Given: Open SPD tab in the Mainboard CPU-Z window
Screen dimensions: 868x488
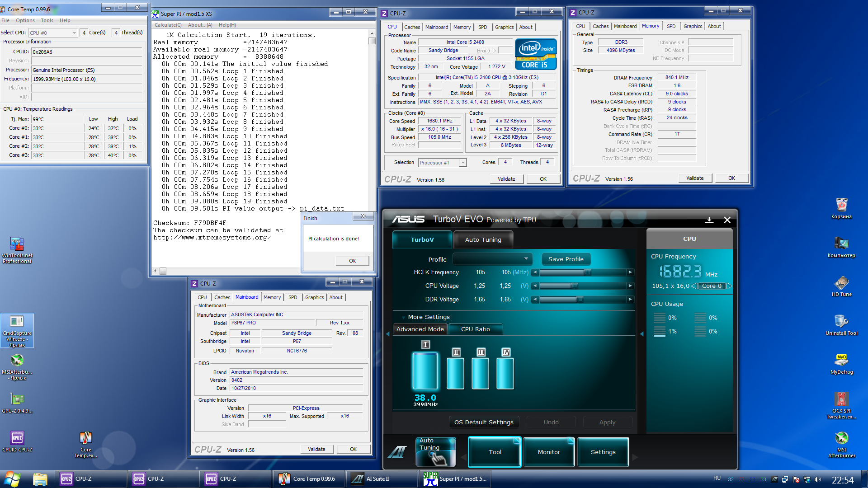Looking at the screenshot, I should click(x=292, y=297).
